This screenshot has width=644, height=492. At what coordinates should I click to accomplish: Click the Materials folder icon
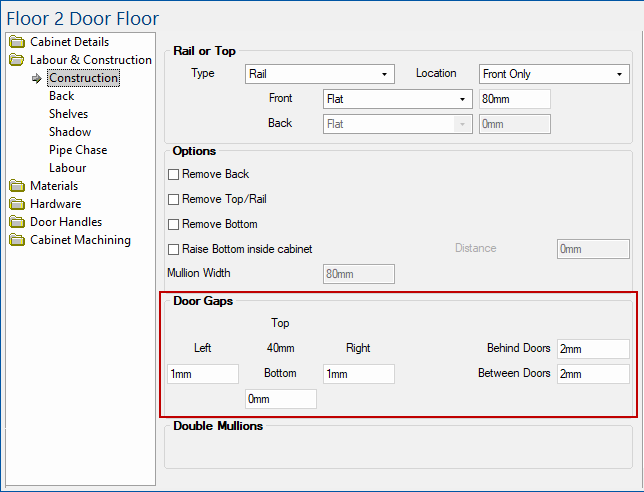pyautogui.click(x=18, y=186)
